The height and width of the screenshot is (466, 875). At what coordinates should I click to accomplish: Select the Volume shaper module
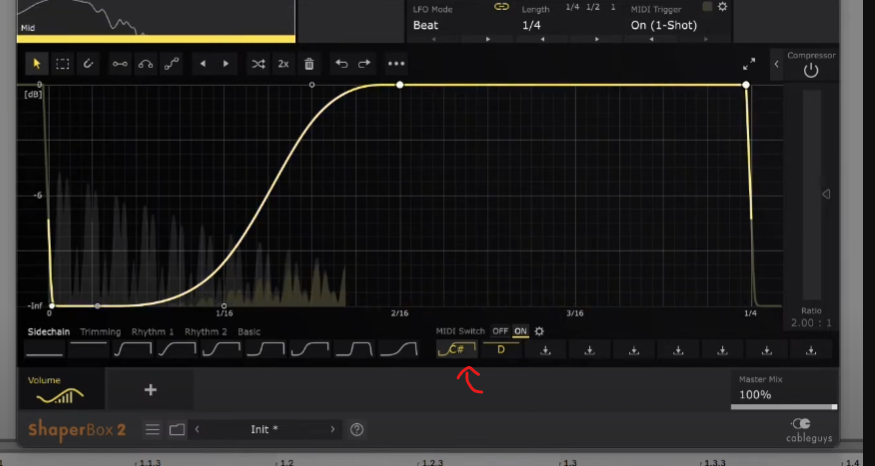click(61, 390)
